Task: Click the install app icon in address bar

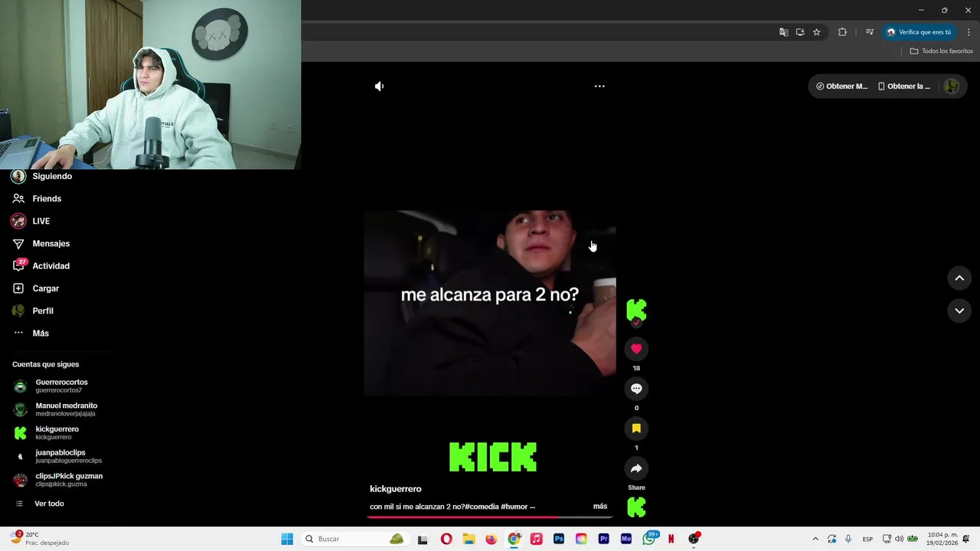Action: tap(800, 32)
